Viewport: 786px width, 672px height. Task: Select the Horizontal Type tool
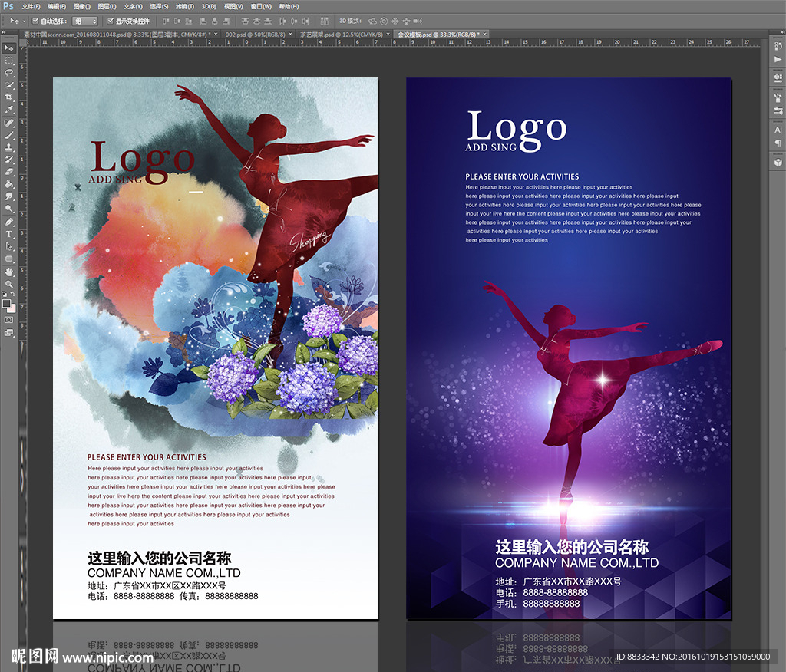pyautogui.click(x=9, y=234)
